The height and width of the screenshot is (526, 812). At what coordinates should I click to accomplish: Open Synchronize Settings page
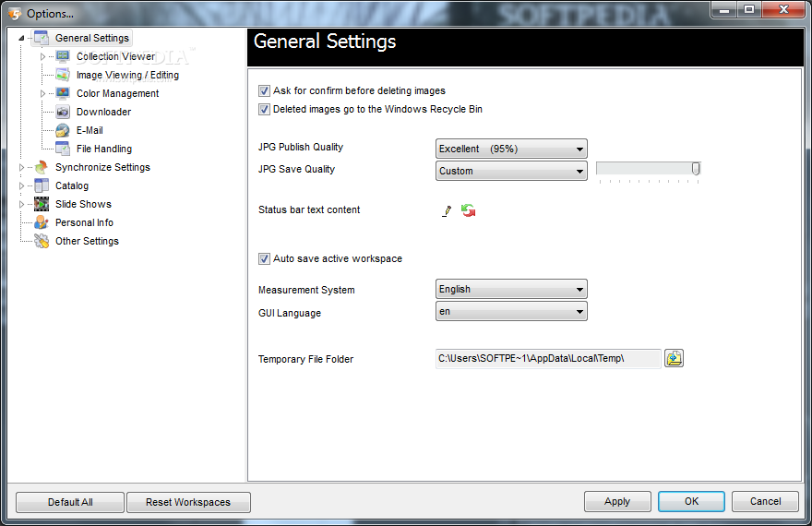(102, 167)
